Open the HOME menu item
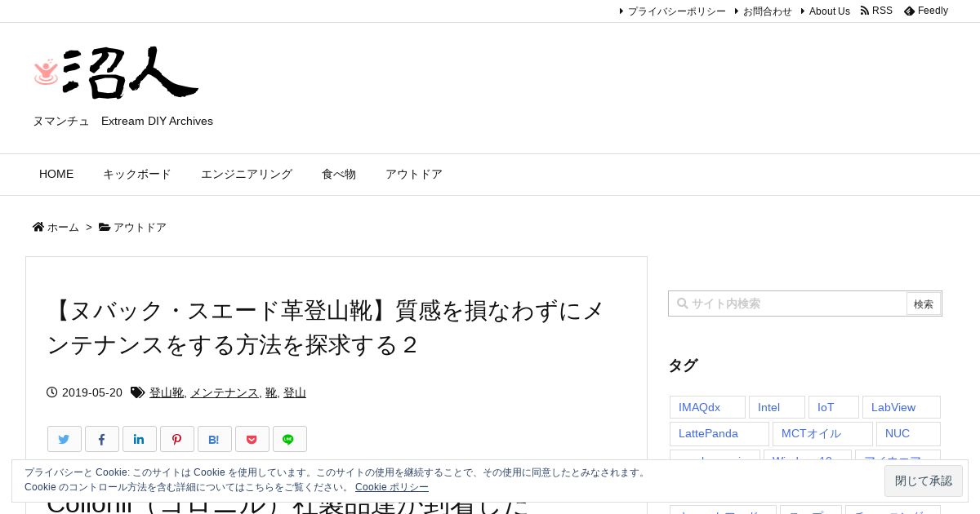This screenshot has height=514, width=980. 56,175
